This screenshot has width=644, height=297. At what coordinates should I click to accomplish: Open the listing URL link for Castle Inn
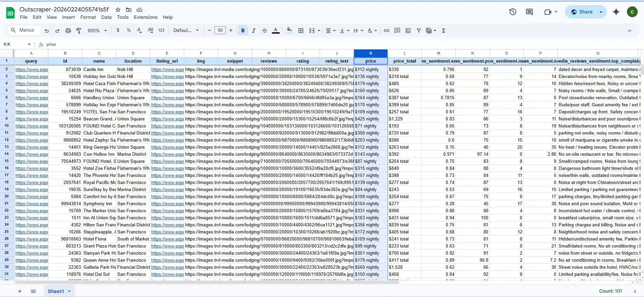coord(167,70)
